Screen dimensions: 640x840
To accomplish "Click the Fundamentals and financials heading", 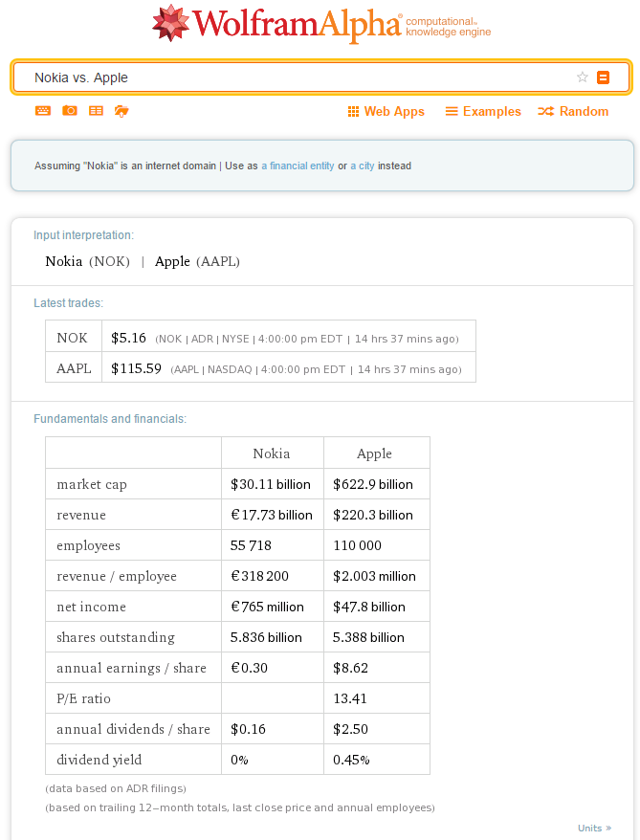I will click(x=110, y=419).
